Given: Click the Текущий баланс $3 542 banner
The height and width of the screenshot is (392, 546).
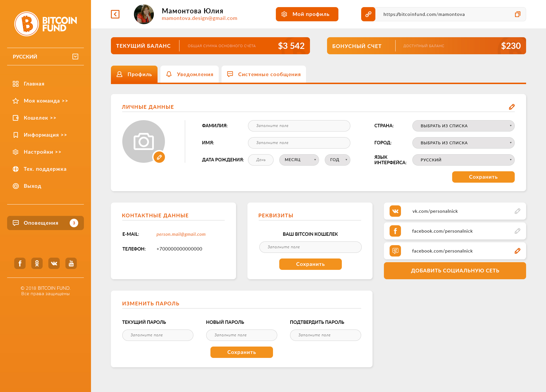Looking at the screenshot, I should click(x=210, y=46).
